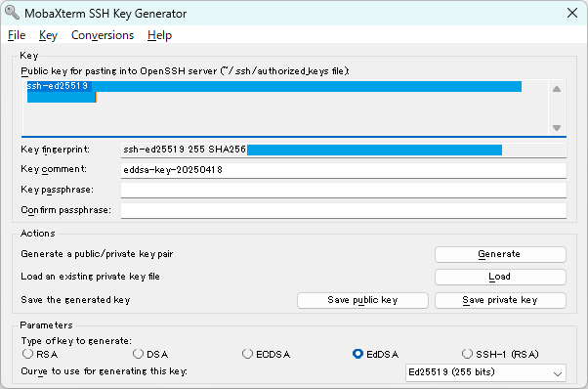The height and width of the screenshot is (389, 588).
Task: Open the File menu
Action: (x=17, y=35)
